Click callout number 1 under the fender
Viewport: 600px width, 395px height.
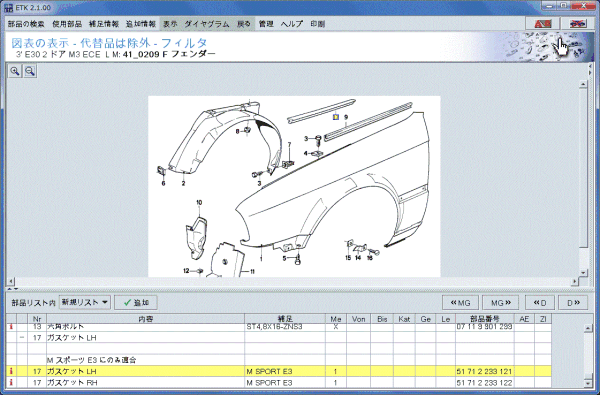tap(261, 259)
